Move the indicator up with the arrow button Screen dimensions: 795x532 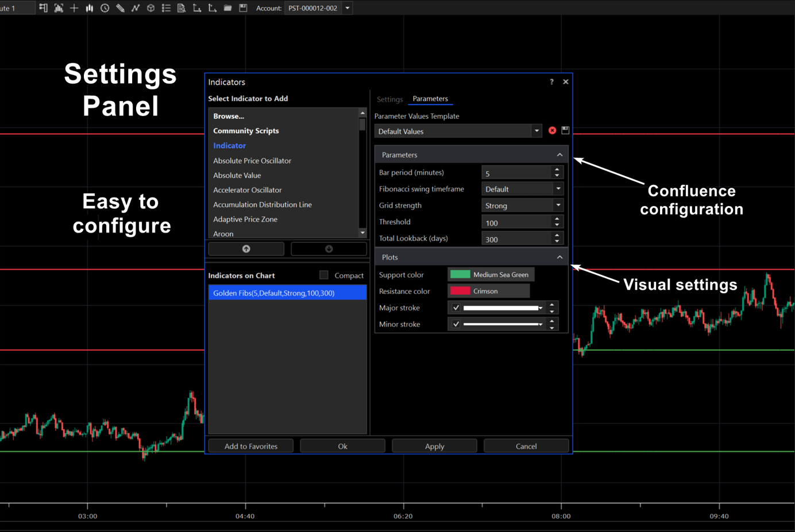coord(246,248)
